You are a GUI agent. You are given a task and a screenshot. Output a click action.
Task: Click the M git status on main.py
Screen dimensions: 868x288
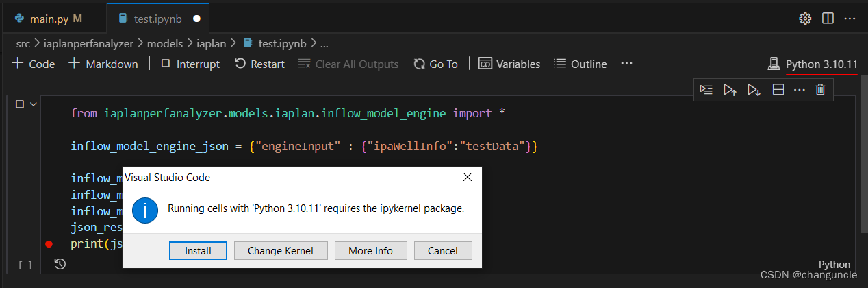77,19
